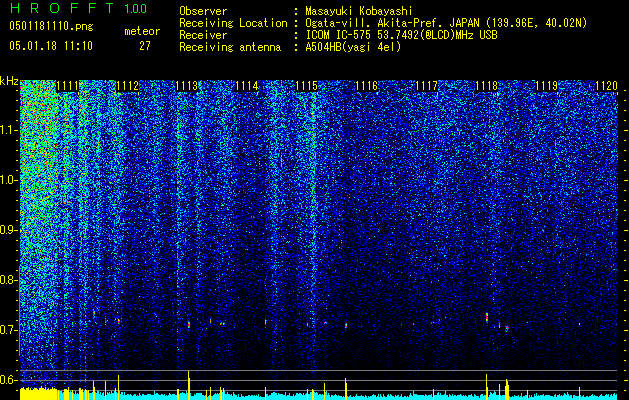Click time marker 1116 on the spectrogram
Screen dimensions: 629x400
click(367, 86)
